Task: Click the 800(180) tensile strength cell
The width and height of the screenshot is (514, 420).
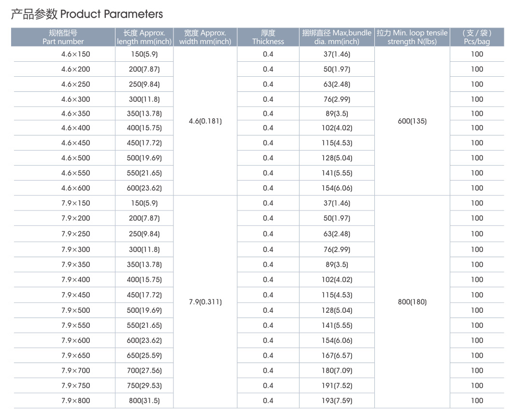Action: (x=412, y=302)
